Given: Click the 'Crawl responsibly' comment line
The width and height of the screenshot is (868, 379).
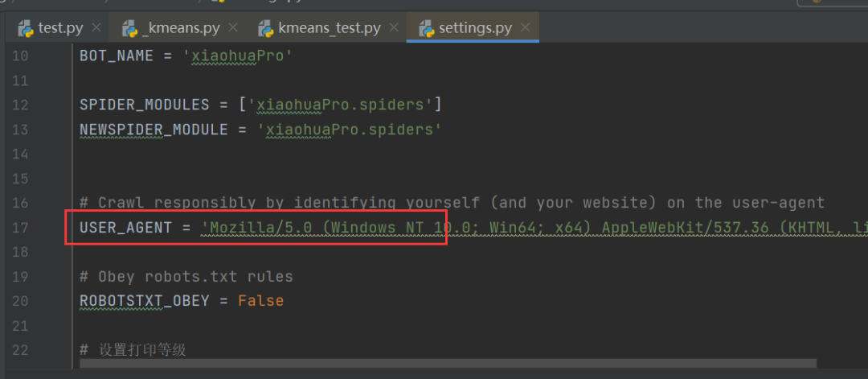Looking at the screenshot, I should 452,203.
